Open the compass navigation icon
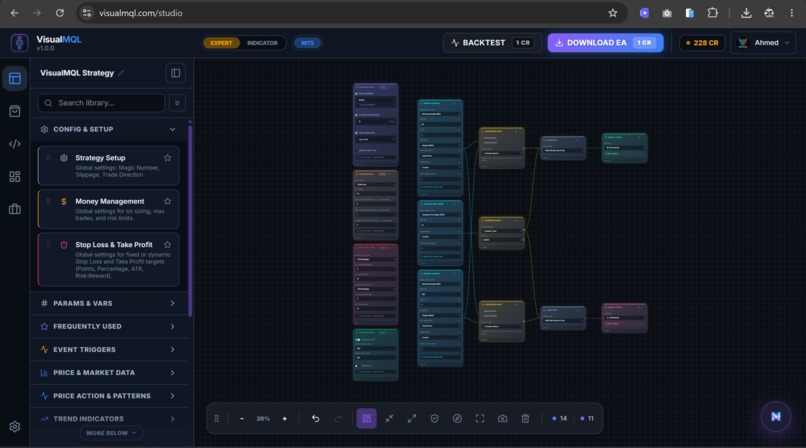The image size is (806, 448). tap(457, 419)
